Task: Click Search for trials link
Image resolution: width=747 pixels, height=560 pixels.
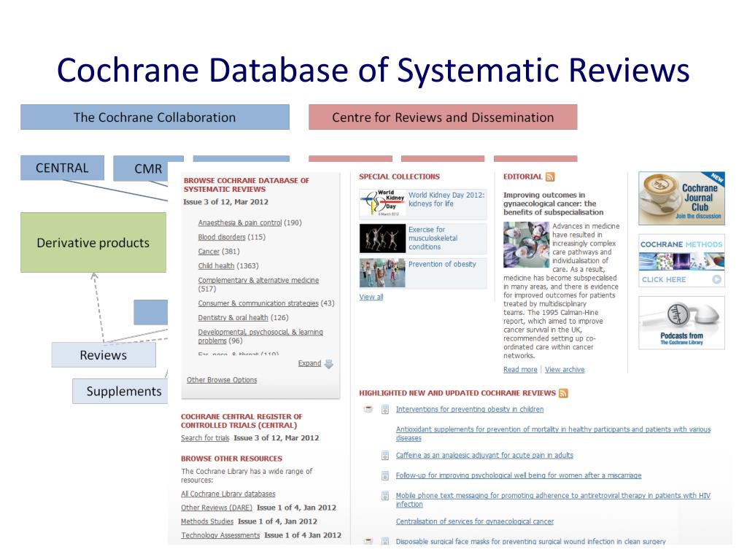Action: pos(205,438)
